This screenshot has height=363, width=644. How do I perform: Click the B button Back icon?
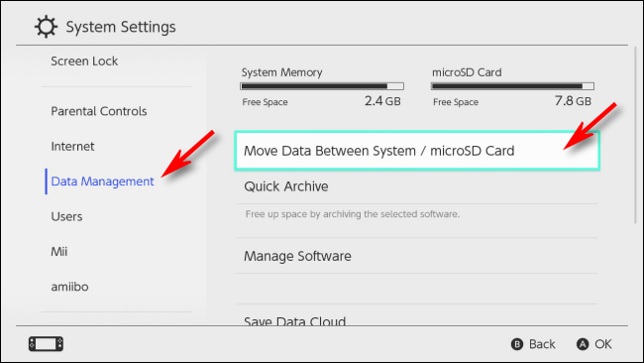click(516, 344)
